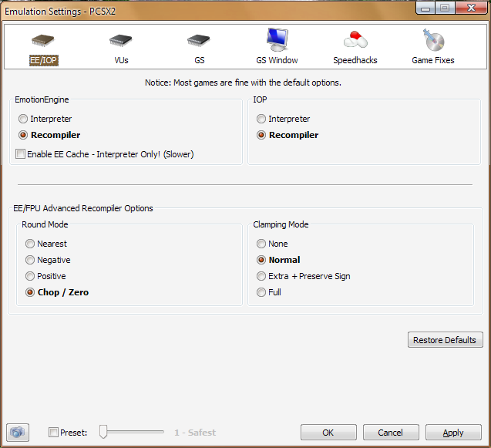Minimize the Emulation Settings window
This screenshot has width=491, height=448.
[x=425, y=8]
